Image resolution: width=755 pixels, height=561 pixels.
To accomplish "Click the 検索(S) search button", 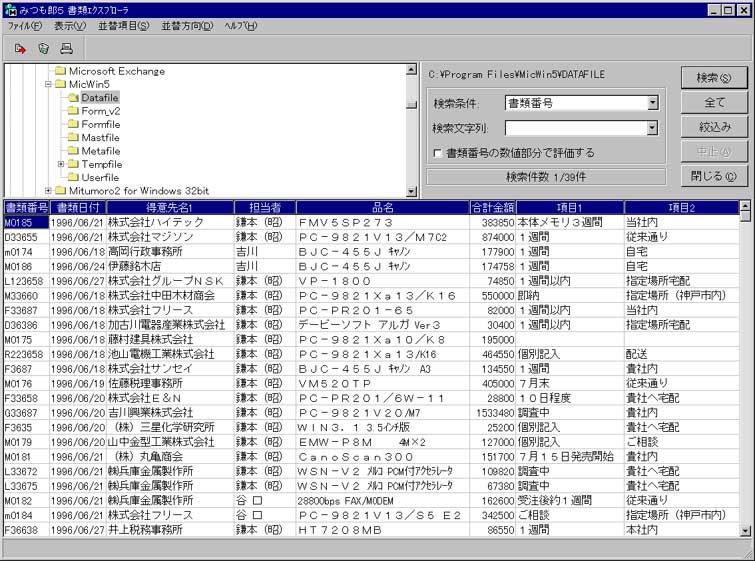I will tap(713, 78).
